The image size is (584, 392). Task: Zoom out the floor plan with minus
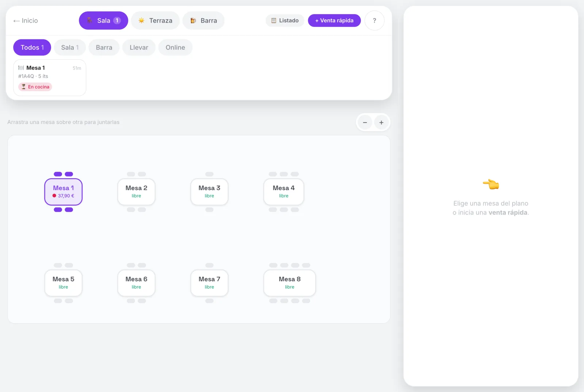pyautogui.click(x=365, y=123)
